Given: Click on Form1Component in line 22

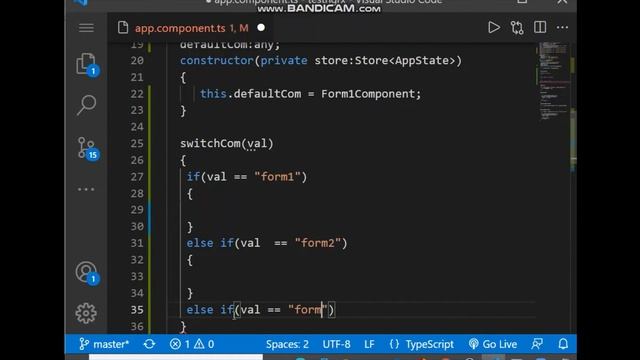Looking at the screenshot, I should [x=367, y=94].
